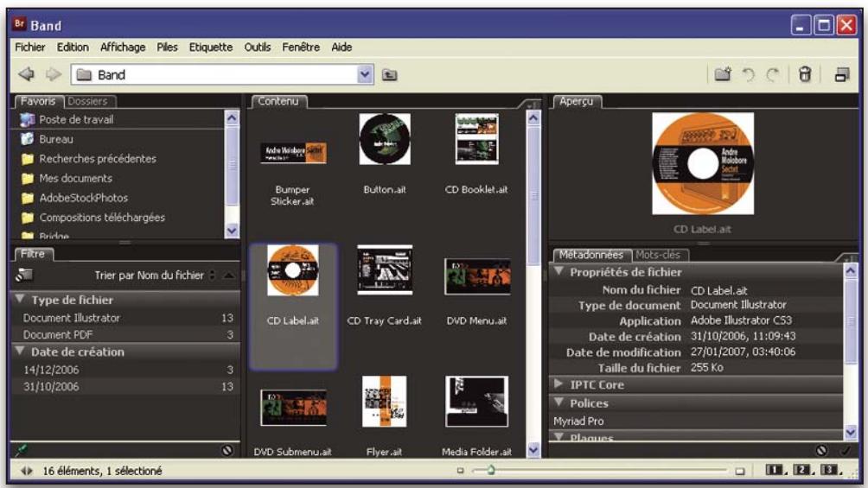Screen dimensions: 868x488
Task: Delete item with the trash icon
Action: pyautogui.click(x=805, y=74)
